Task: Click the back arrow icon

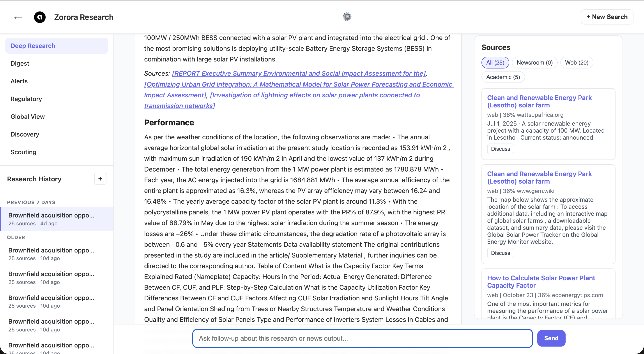Action: [18, 18]
